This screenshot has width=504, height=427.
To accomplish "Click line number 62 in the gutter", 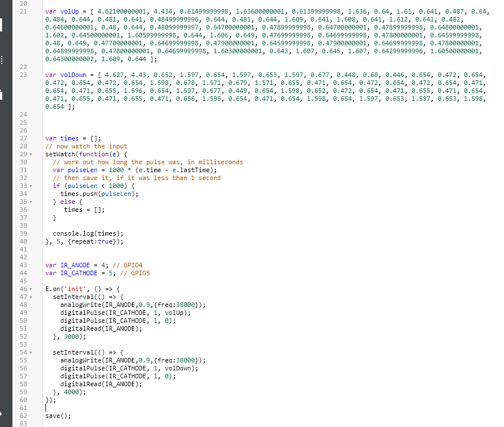I will [x=23, y=416].
